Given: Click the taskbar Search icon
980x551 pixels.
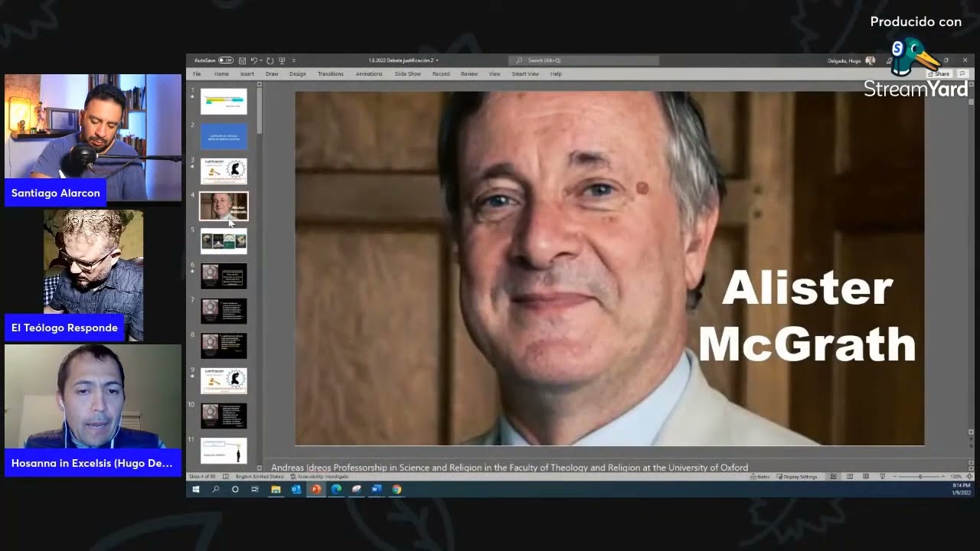Looking at the screenshot, I should click(215, 489).
